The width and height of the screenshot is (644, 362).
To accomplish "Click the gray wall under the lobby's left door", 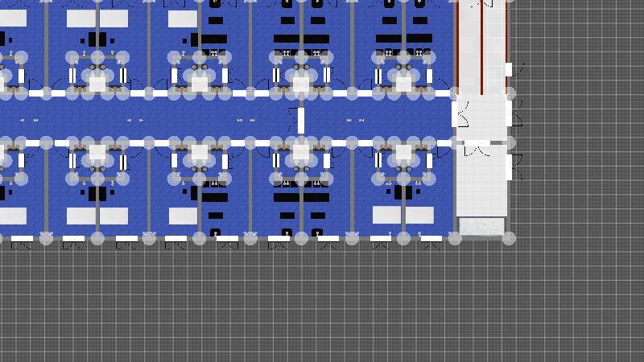I will tap(456, 134).
